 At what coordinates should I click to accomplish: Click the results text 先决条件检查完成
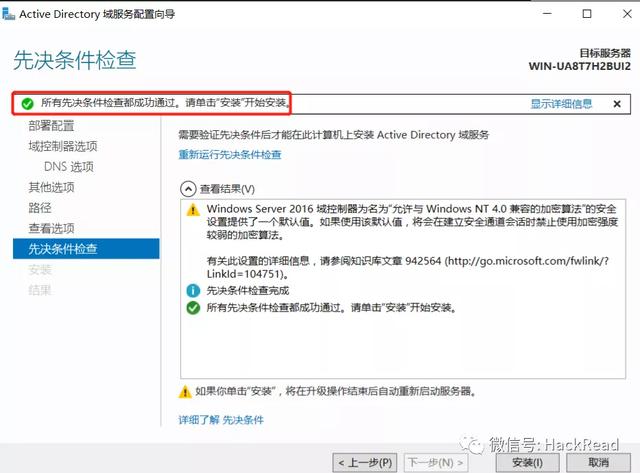(248, 291)
